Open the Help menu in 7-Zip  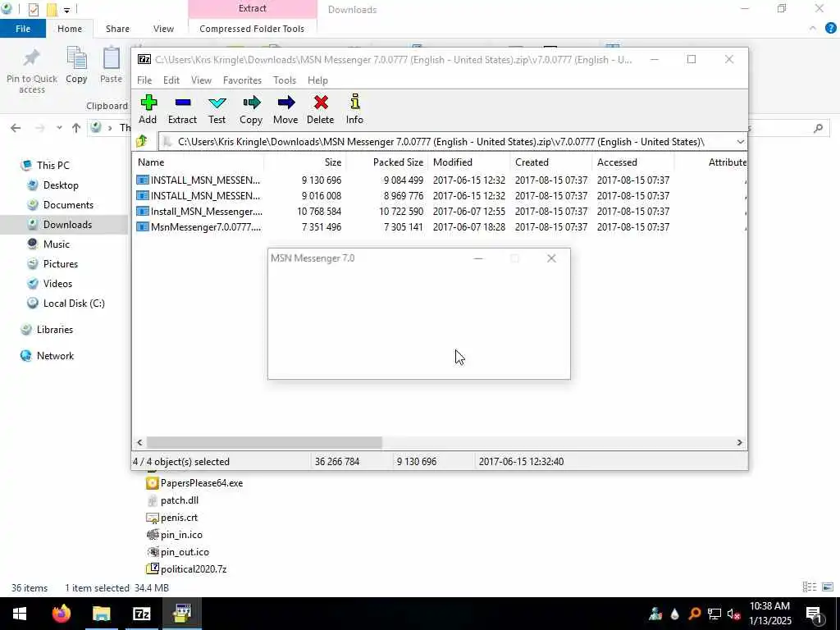pyautogui.click(x=317, y=80)
